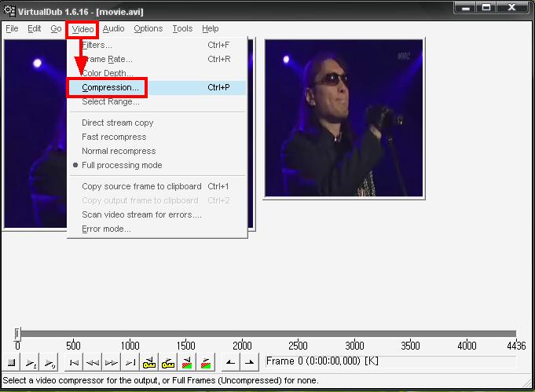Mark the selection start (mark in)

coord(231,362)
